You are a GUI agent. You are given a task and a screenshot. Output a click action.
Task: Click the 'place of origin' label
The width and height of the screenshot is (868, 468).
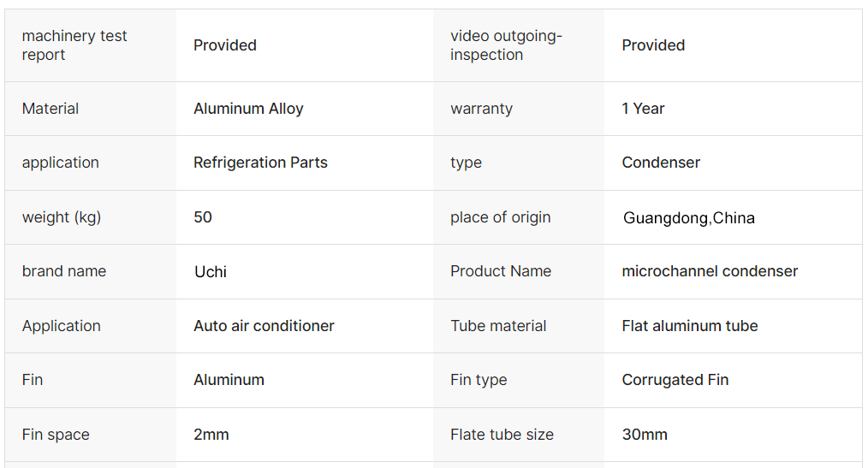(501, 217)
